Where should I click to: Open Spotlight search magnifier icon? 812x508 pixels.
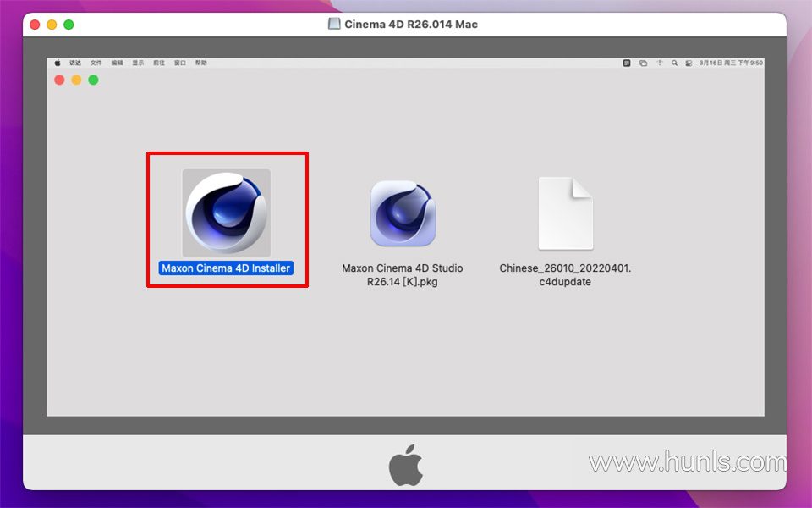pos(674,63)
